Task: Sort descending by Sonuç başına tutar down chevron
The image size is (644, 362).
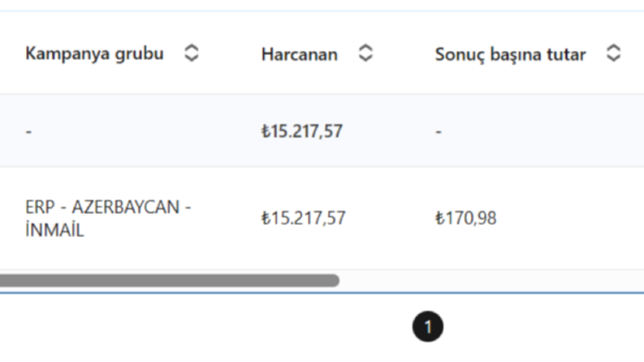Action: pyautogui.click(x=614, y=58)
